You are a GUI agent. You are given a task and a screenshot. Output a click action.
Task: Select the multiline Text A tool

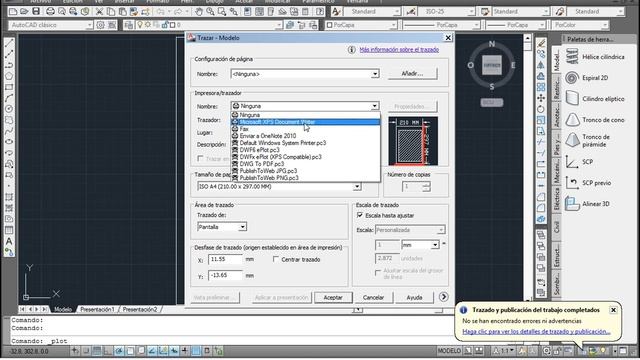pos(9,241)
